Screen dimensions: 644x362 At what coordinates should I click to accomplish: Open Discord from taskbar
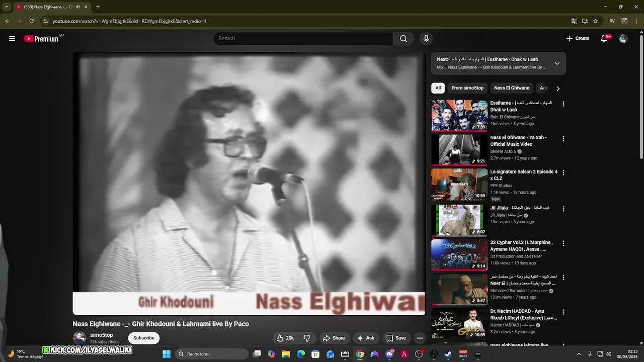pos(389,354)
